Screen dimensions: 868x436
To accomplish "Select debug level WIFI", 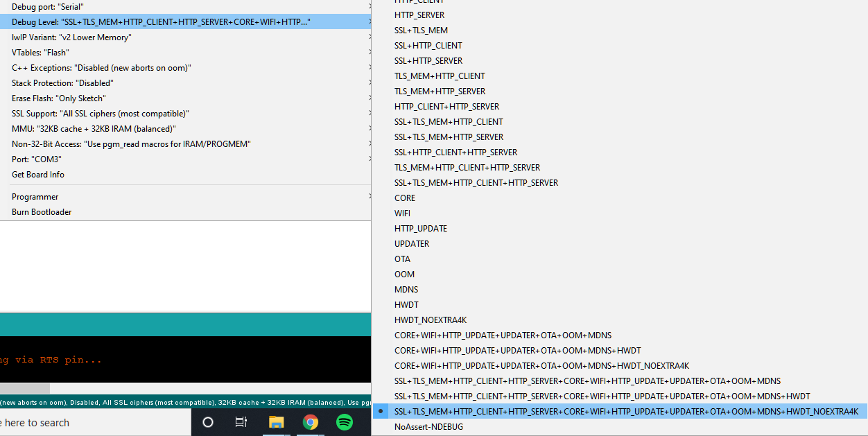I will point(620,213).
